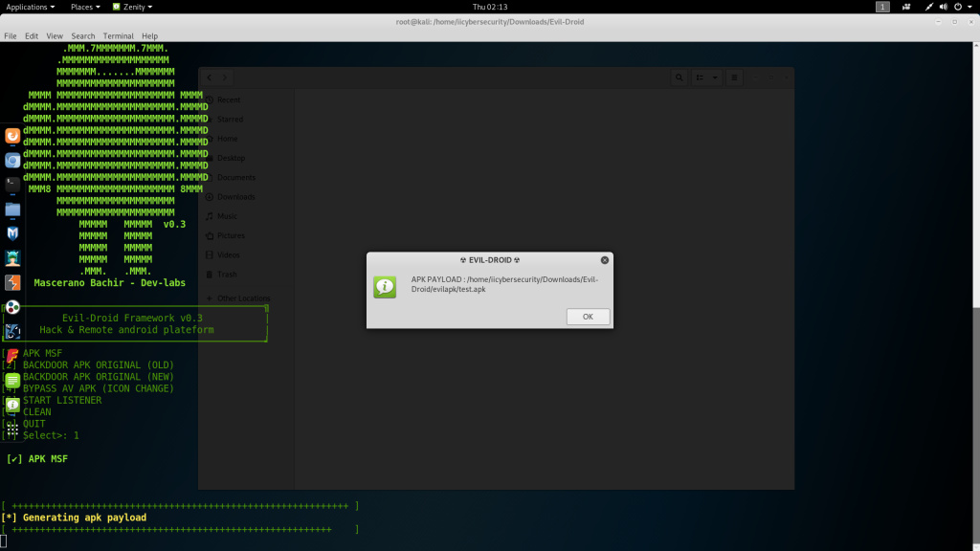Click OK in the EVIL-DROID dialog

point(588,317)
